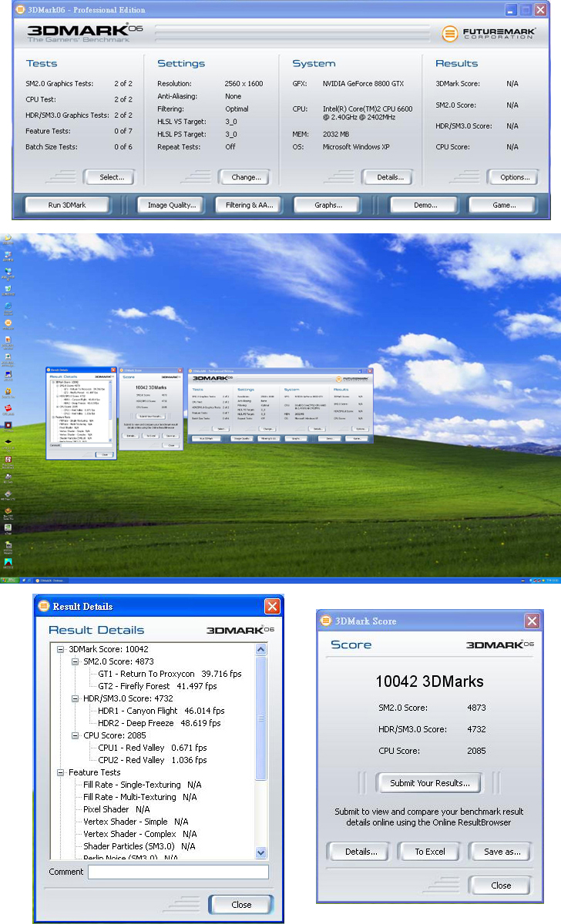Click 'NVIDIA GeForce 8800 GTX' GFX value in top window
This screenshot has width=561, height=924.
click(364, 83)
